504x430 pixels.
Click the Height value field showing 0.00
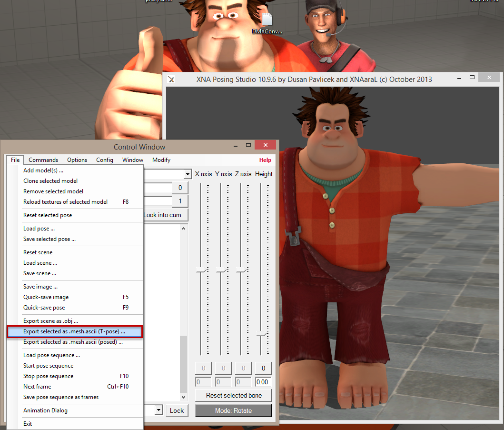263,382
